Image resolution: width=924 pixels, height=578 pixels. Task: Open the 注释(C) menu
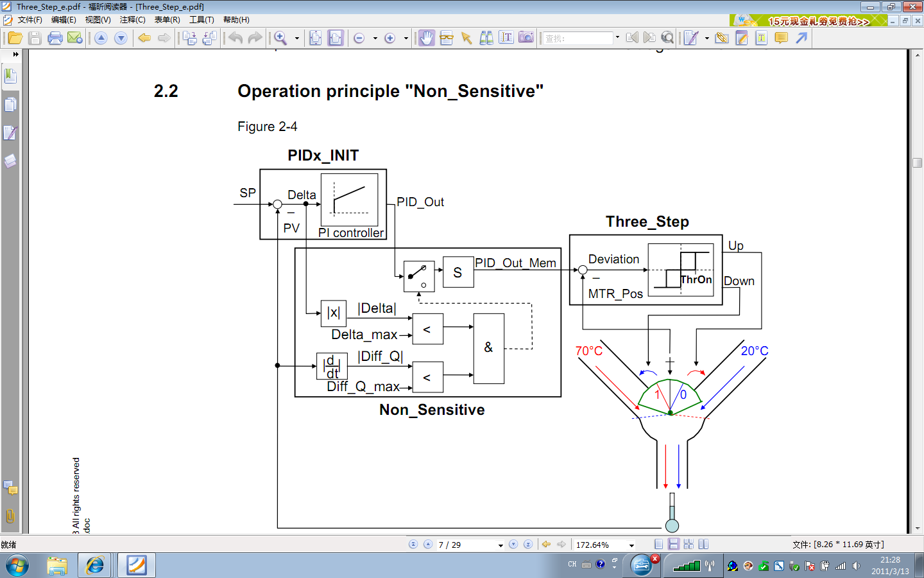pos(133,20)
